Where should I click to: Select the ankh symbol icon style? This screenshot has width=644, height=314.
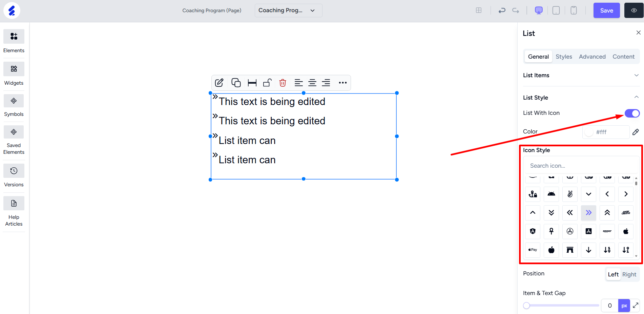tap(551, 231)
